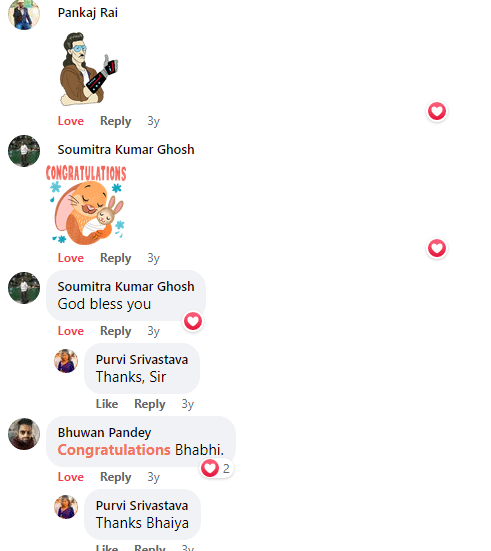Image resolution: width=491 pixels, height=551 pixels.
Task: Toggle Love on Pankaj Rai's comment
Action: coord(71,121)
